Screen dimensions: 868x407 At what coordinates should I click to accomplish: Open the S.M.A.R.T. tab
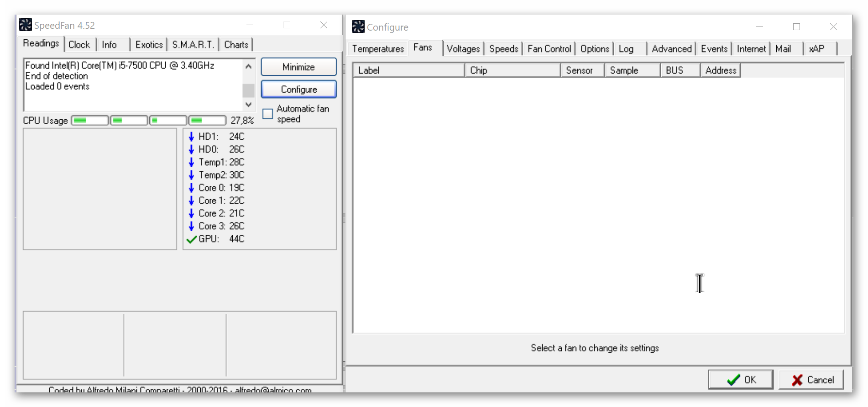click(193, 45)
